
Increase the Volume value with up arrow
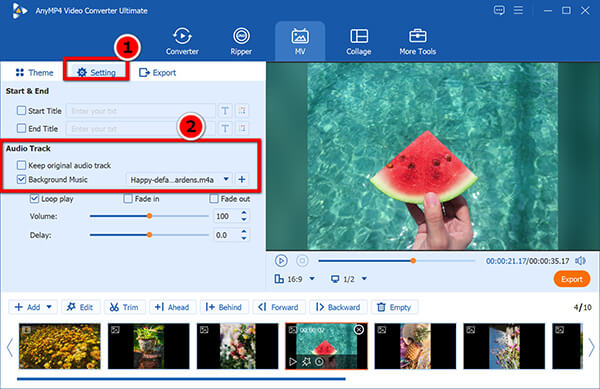[x=244, y=213]
